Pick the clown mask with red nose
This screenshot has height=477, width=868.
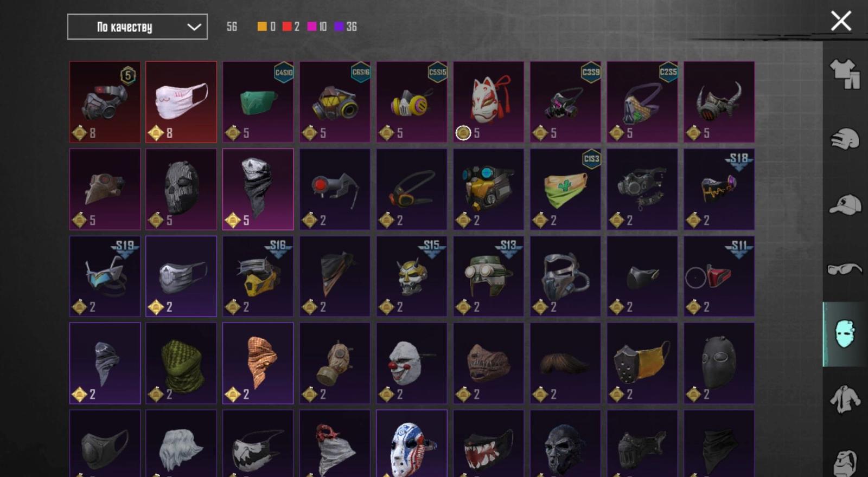(412, 363)
